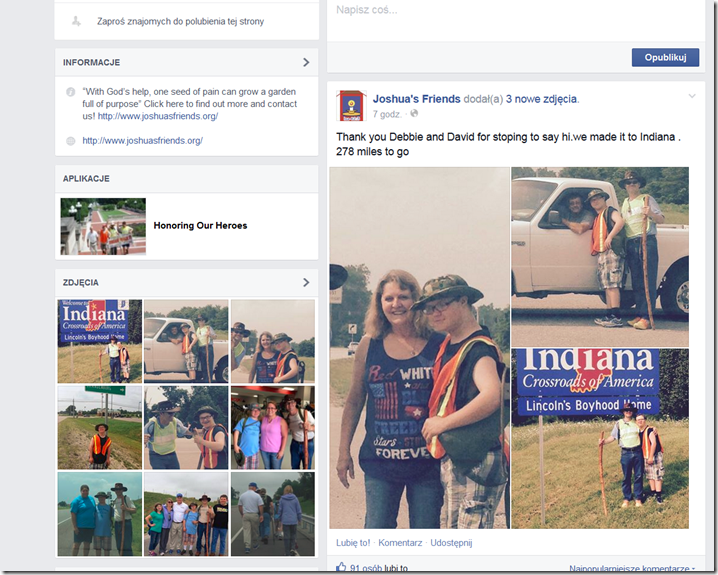
Task: Open Indiana sign thumbnail in ZDJĘCIA grid
Action: pyautogui.click(x=100, y=341)
